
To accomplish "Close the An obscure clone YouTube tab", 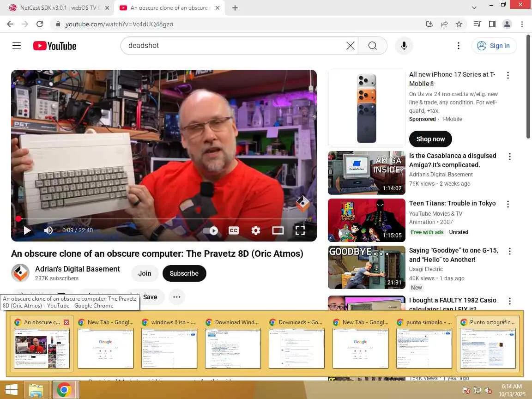I will point(218,8).
